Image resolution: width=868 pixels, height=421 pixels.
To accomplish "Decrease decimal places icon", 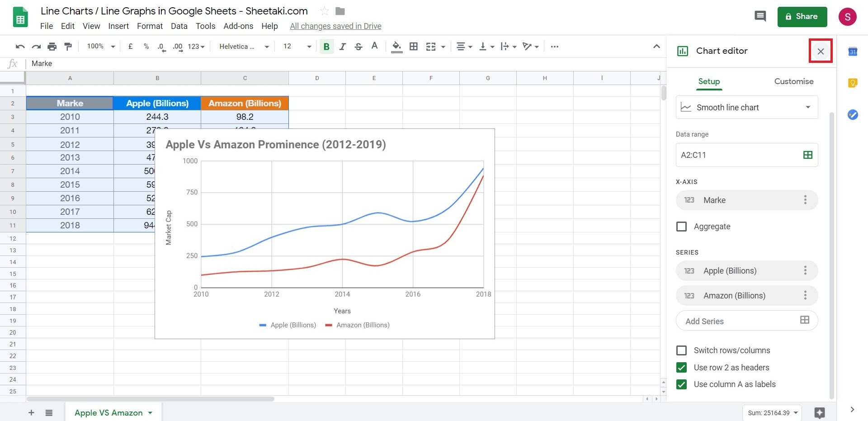I will (161, 47).
